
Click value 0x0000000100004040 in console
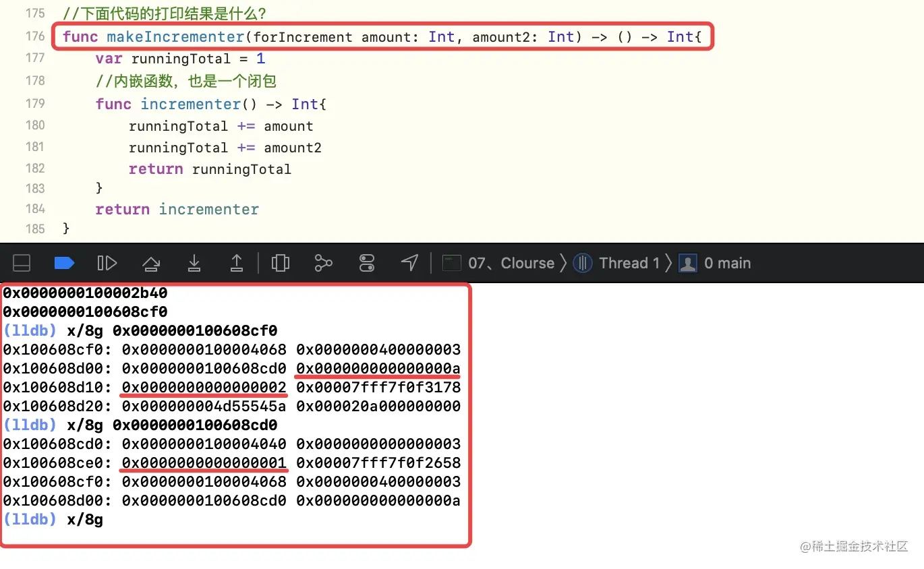tap(204, 444)
